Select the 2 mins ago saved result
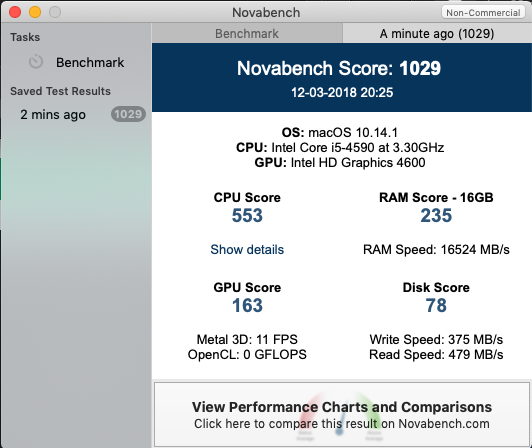 point(76,114)
